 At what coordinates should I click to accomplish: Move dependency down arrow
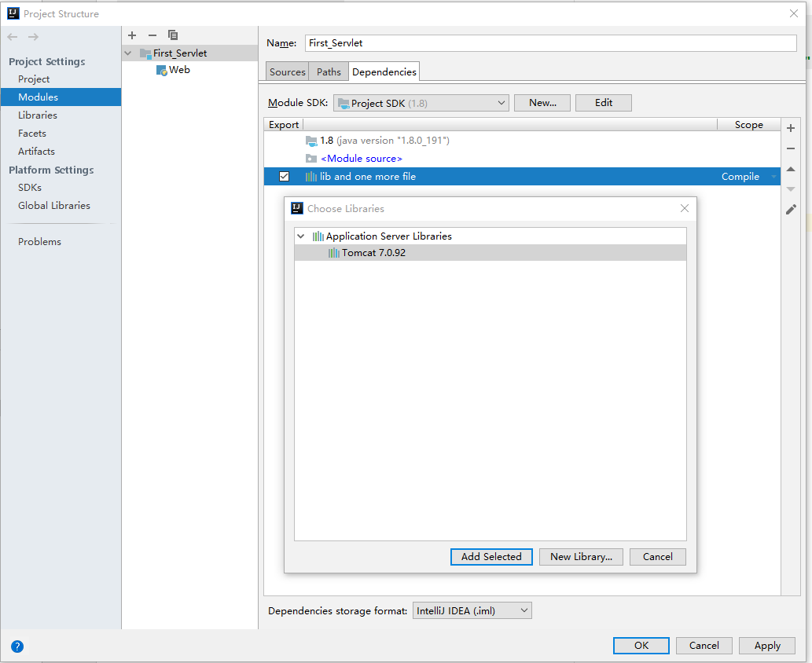pos(791,189)
